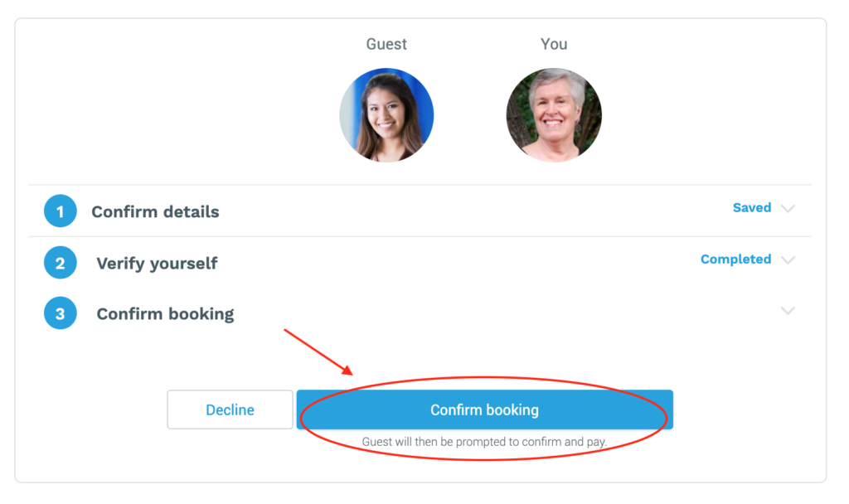The width and height of the screenshot is (849, 504).
Task: Click the Decline button
Action: 230,409
